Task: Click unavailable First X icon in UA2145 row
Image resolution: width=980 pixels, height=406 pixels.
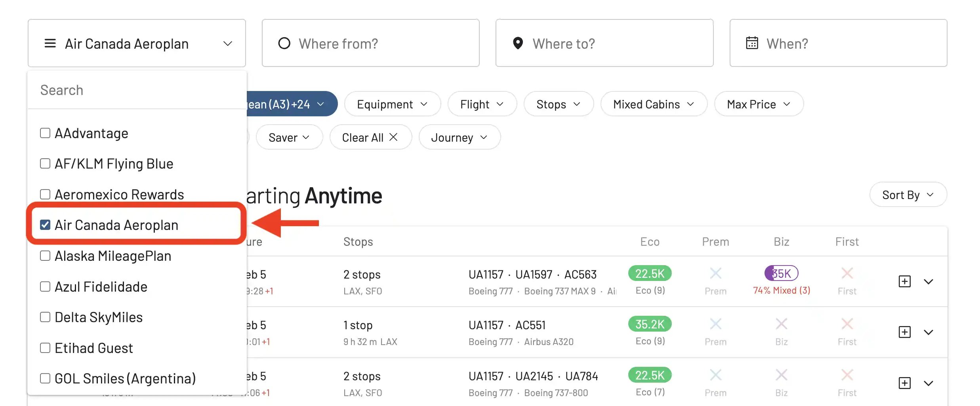Action: click(847, 375)
